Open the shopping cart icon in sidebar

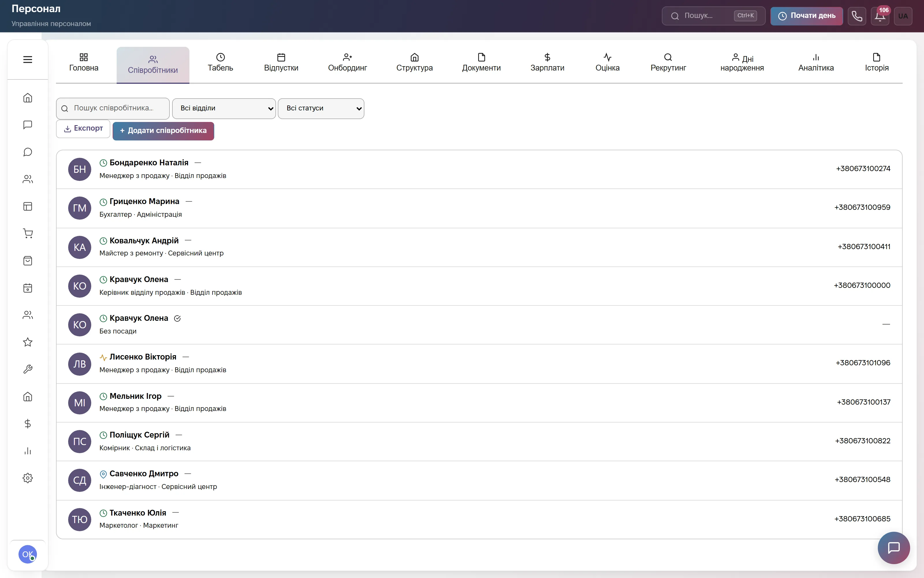27,234
